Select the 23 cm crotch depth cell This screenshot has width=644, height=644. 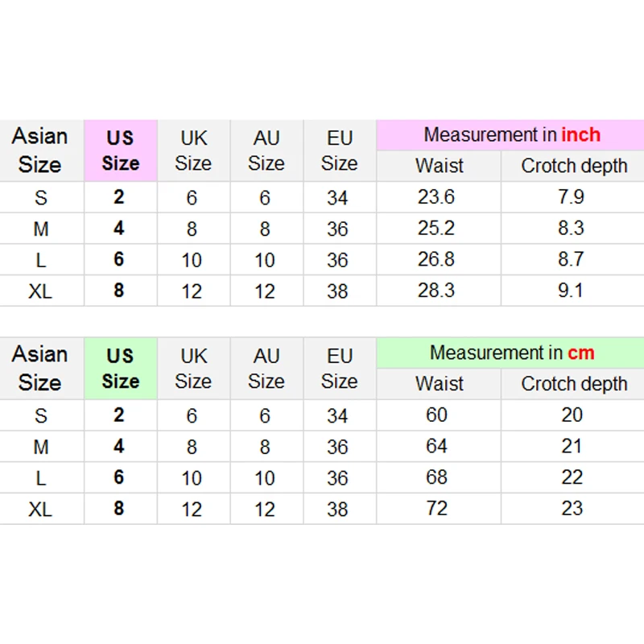coord(572,508)
